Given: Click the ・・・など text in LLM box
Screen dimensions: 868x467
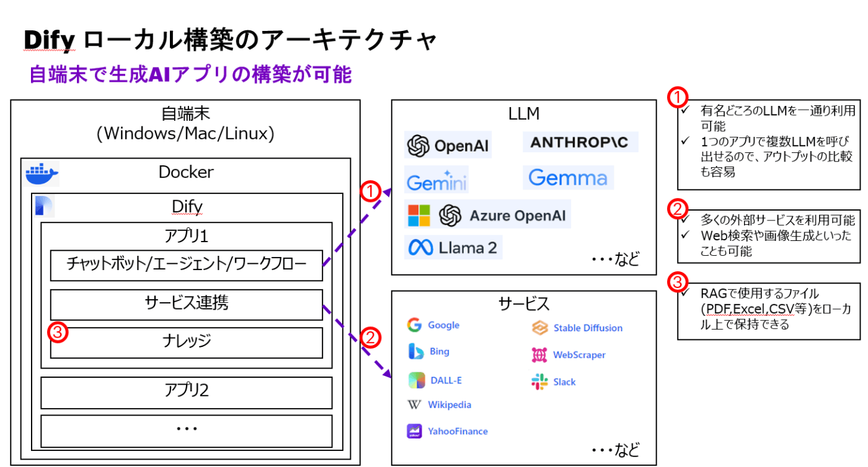Looking at the screenshot, I should [x=614, y=258].
